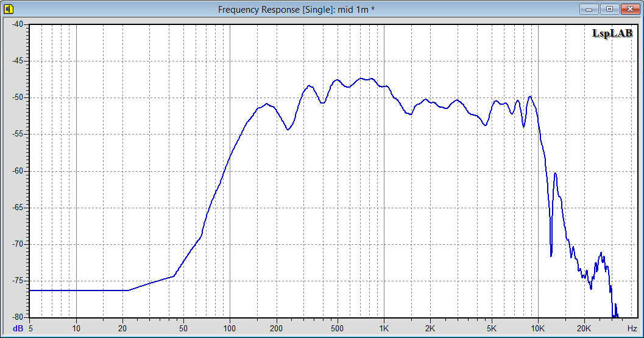Click the 1K label on frequency axis
Screen dimensions: 644x338
[384, 328]
